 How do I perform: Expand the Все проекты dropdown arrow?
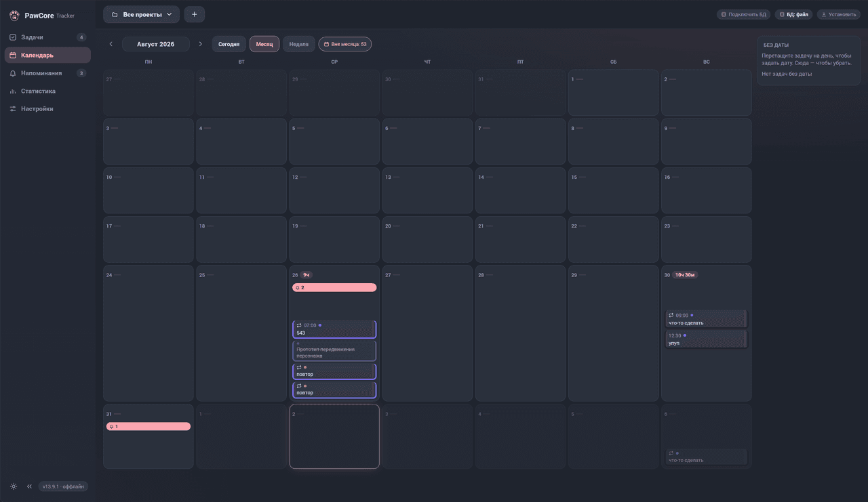[x=170, y=14]
